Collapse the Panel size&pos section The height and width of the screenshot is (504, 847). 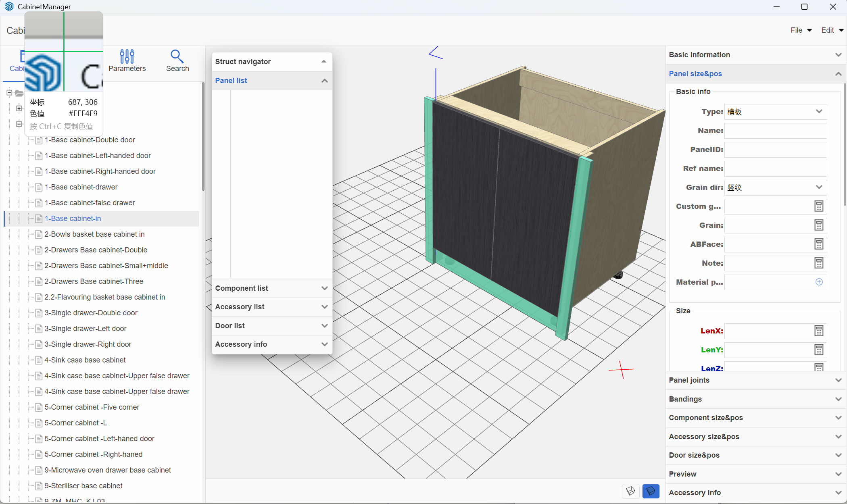[x=838, y=74]
